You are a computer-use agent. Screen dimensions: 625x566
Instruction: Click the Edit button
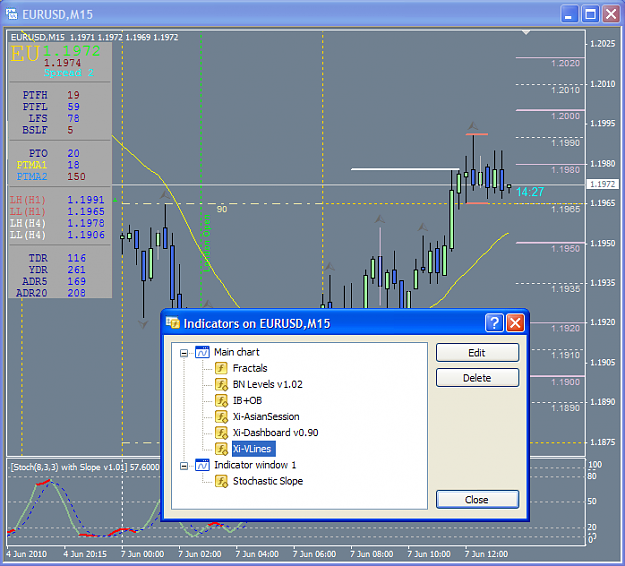(477, 353)
